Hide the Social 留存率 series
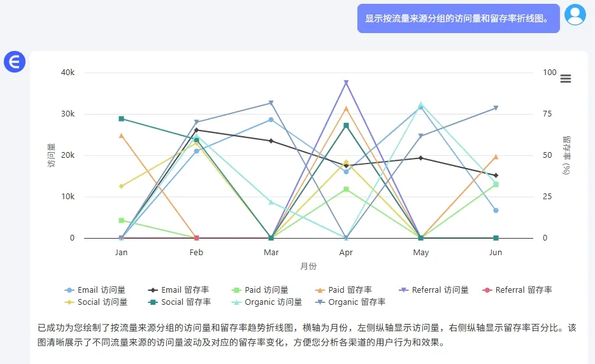The image size is (595, 364). tap(180, 302)
